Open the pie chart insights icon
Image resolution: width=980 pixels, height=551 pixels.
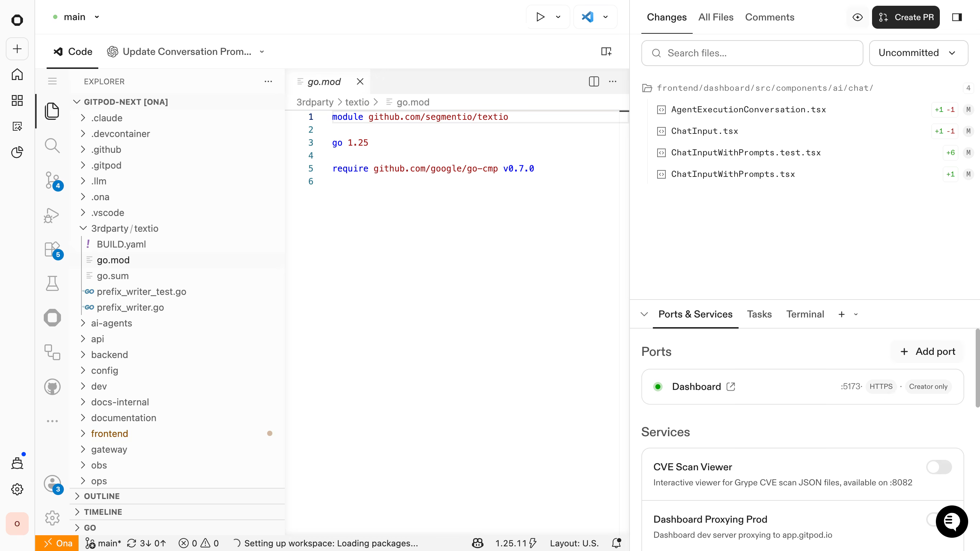tap(17, 152)
